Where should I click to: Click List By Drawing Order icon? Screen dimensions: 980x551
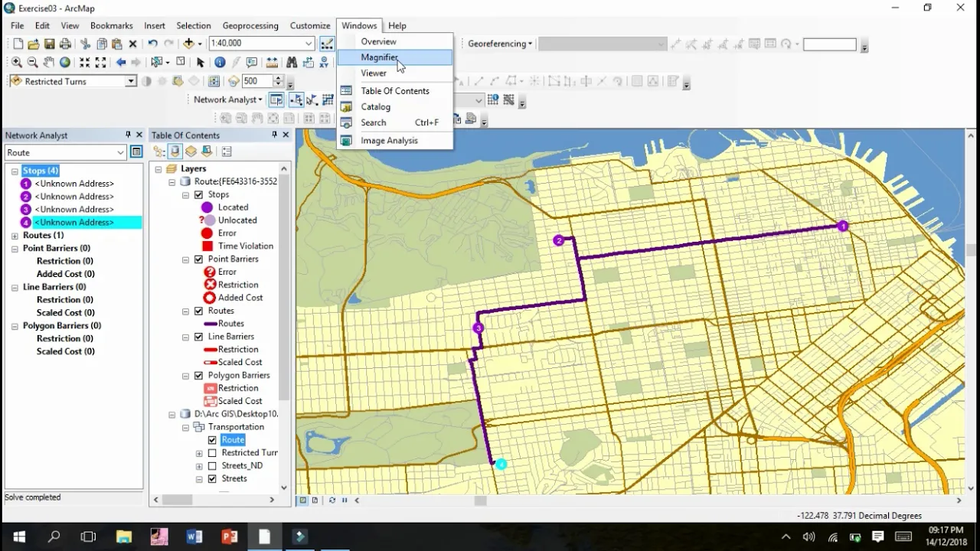point(159,152)
